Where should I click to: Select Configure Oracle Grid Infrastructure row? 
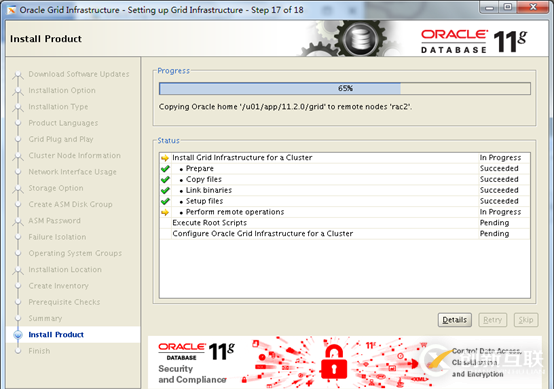[345, 234]
